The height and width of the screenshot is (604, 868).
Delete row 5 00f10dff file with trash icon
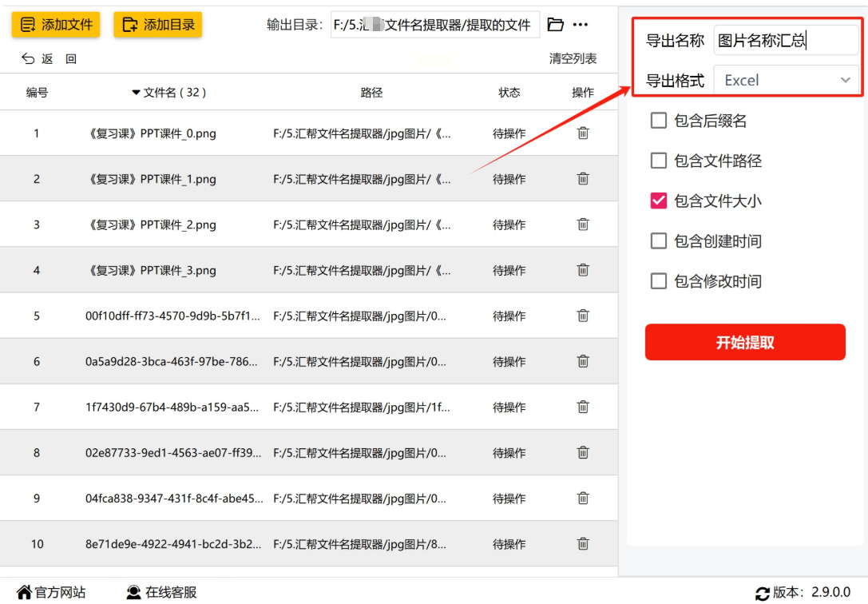[x=583, y=316]
